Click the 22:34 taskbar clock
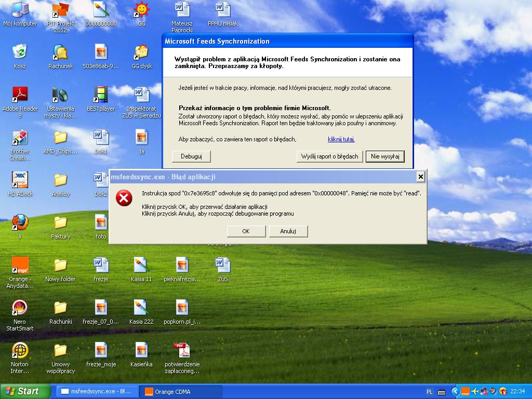This screenshot has width=532, height=399. (x=518, y=392)
